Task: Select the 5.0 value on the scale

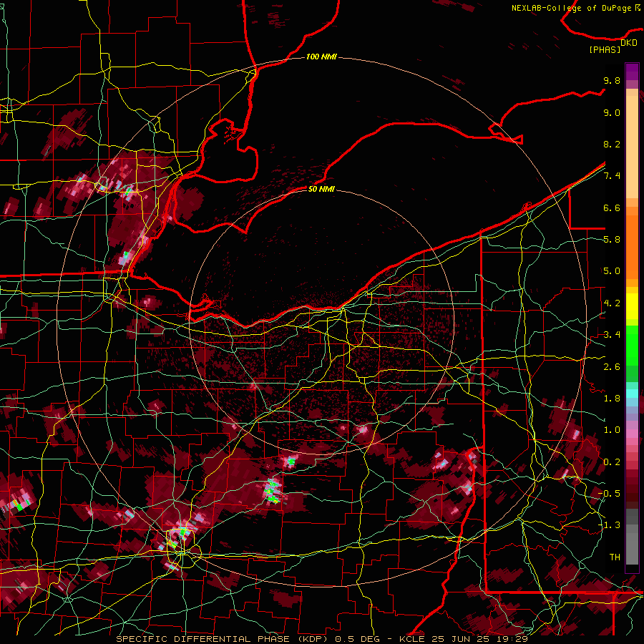Action: coord(612,271)
